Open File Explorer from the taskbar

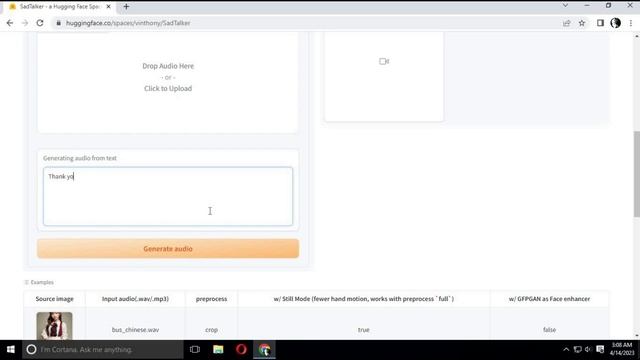click(x=218, y=350)
